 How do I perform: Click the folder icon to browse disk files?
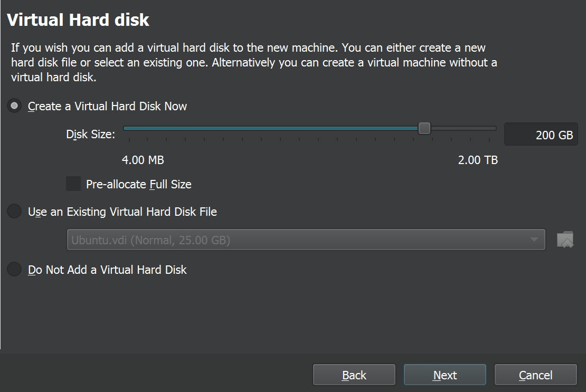[x=565, y=240]
